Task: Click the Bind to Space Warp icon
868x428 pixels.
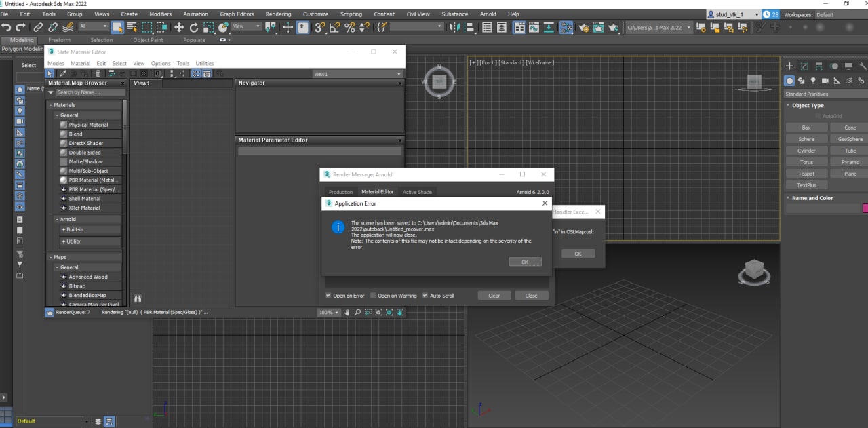Action: 67,27
